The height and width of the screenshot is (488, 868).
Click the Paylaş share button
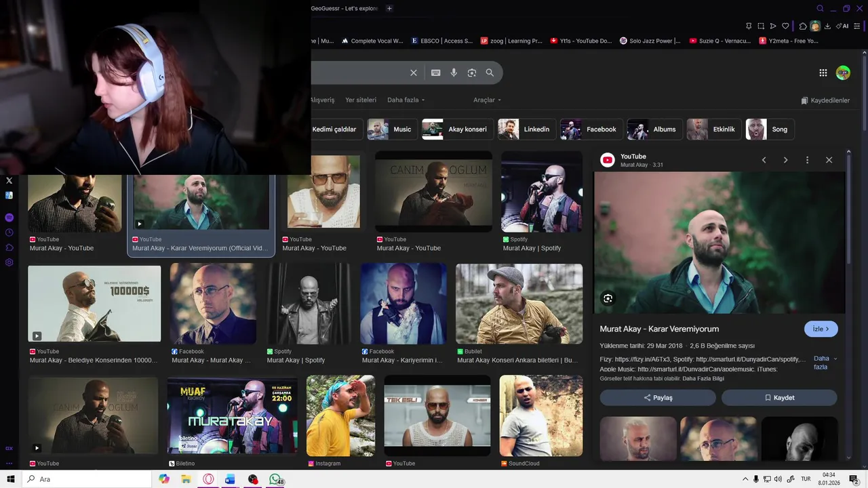coord(658,397)
